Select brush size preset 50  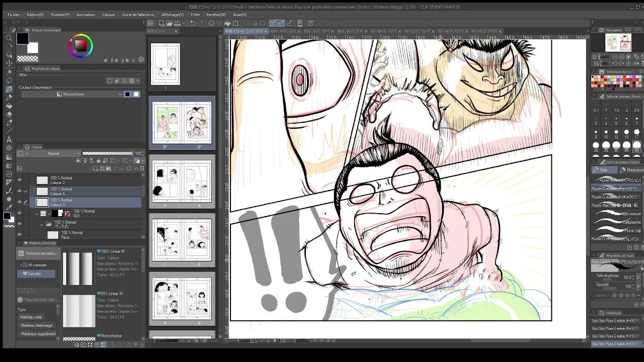pos(637,148)
